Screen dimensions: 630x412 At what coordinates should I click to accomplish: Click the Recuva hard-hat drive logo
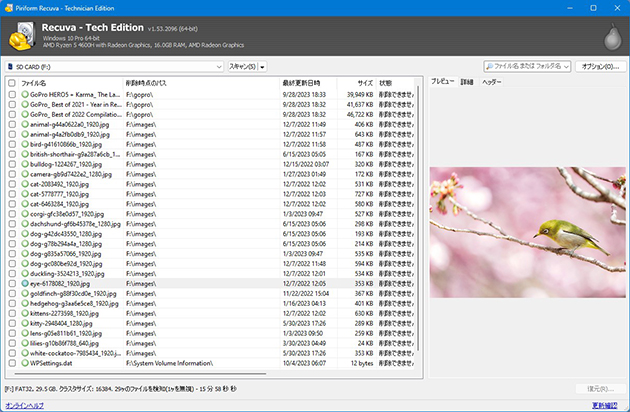point(22,36)
